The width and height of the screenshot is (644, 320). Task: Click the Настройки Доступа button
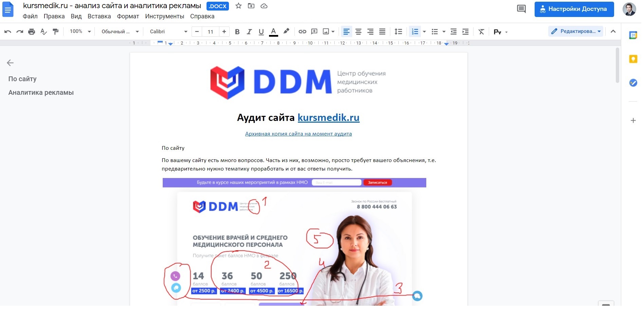pos(574,9)
